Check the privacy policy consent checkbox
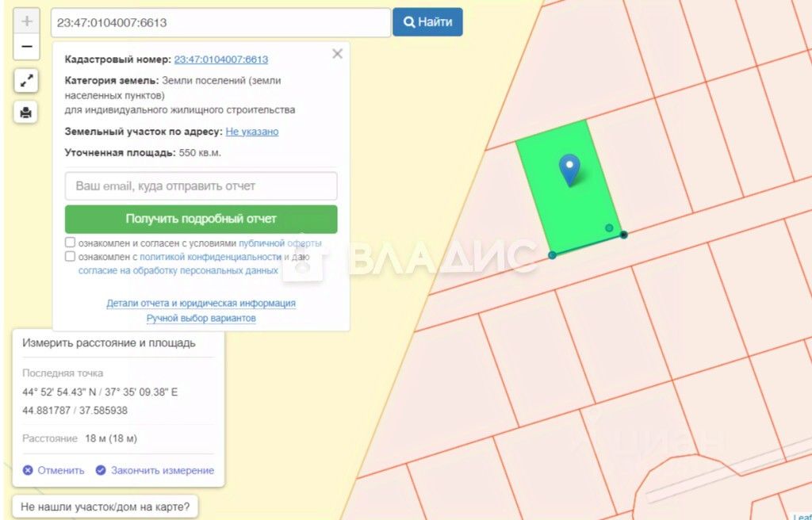 point(70,256)
